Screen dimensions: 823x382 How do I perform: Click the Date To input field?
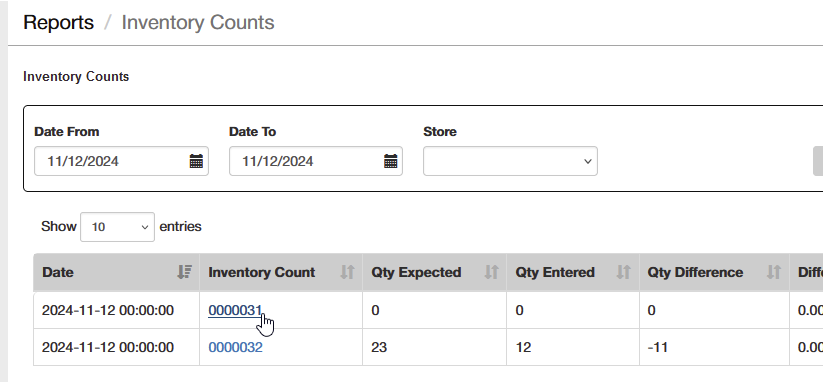pos(316,161)
